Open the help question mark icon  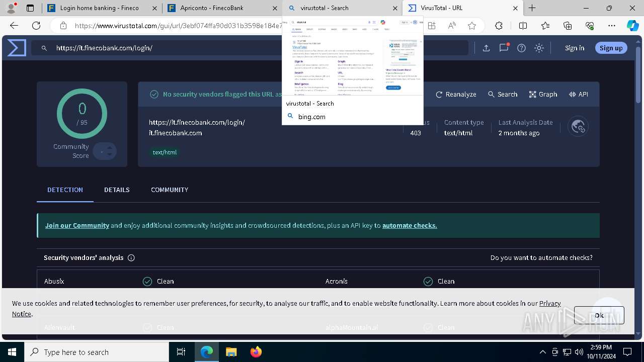522,48
